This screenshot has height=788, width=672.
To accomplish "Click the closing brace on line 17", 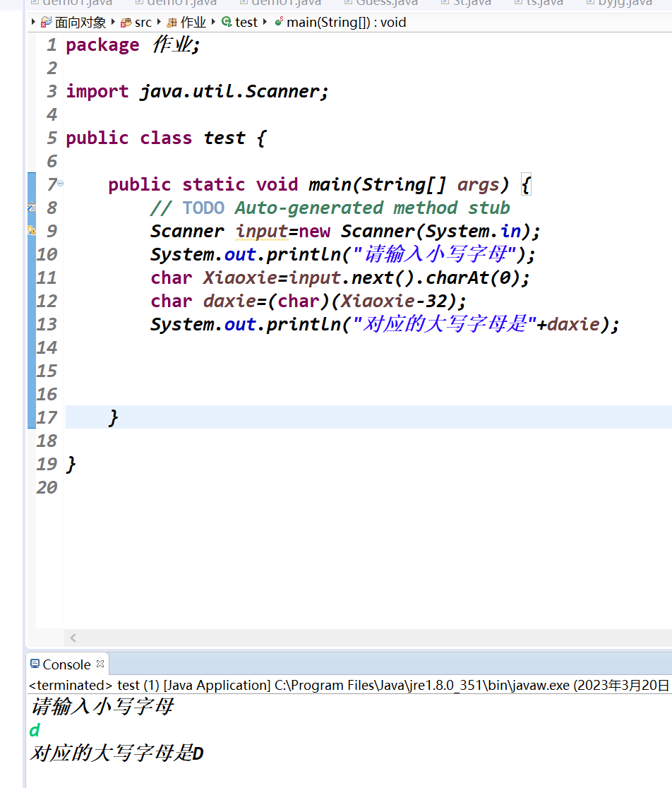I will coord(114,417).
